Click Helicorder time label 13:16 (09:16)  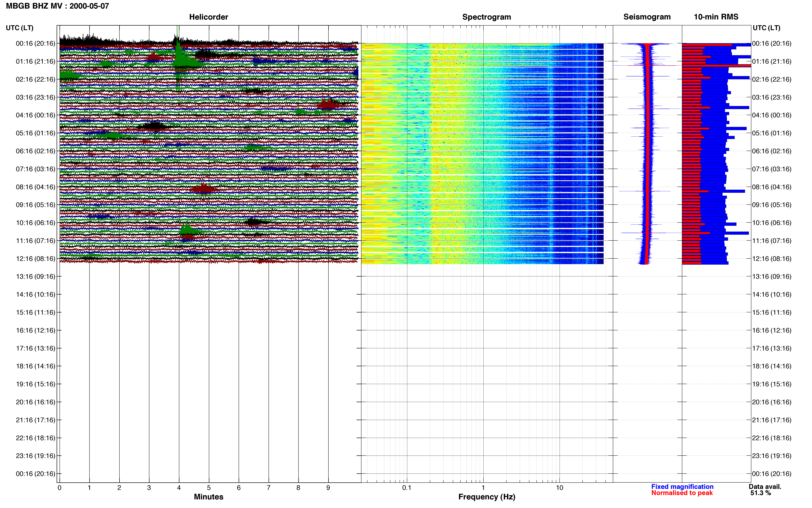click(35, 277)
